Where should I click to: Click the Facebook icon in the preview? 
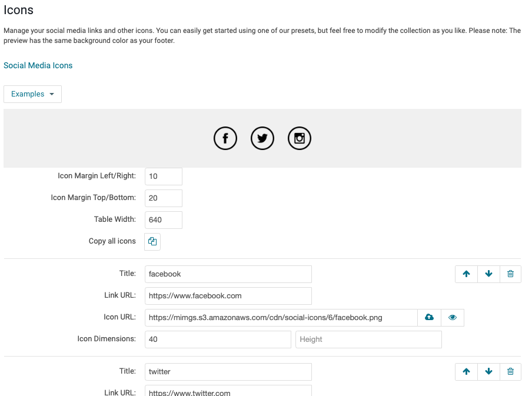[x=225, y=139]
